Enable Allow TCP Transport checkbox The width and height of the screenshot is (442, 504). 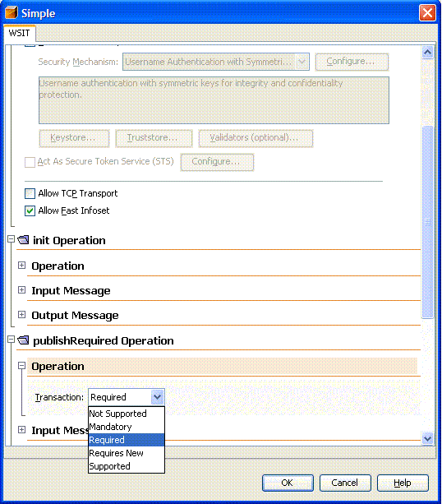30,193
